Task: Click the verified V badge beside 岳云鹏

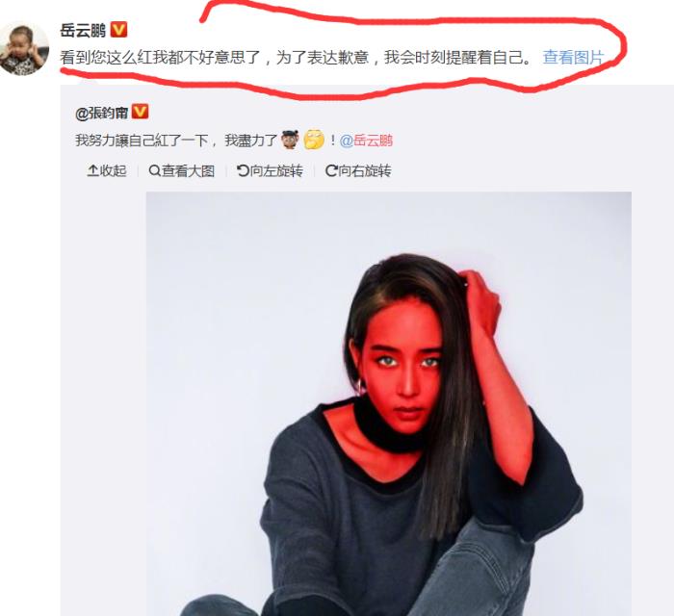Action: point(119,30)
